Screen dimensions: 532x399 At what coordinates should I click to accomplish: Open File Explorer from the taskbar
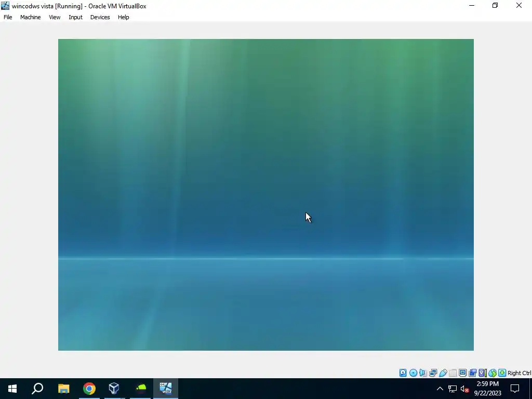(63, 389)
